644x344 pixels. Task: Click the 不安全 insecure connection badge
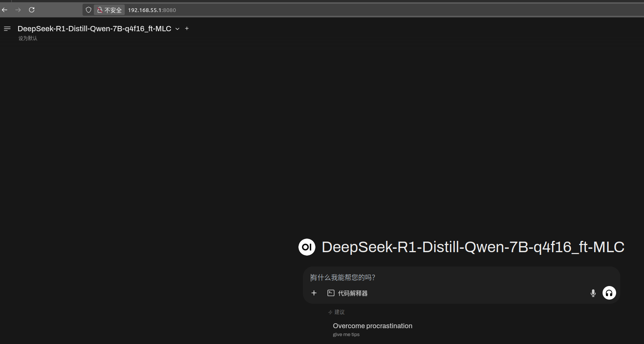(x=109, y=10)
